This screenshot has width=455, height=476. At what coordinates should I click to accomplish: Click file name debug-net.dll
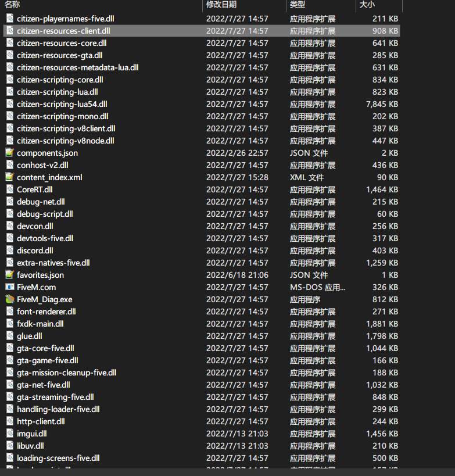tap(41, 202)
